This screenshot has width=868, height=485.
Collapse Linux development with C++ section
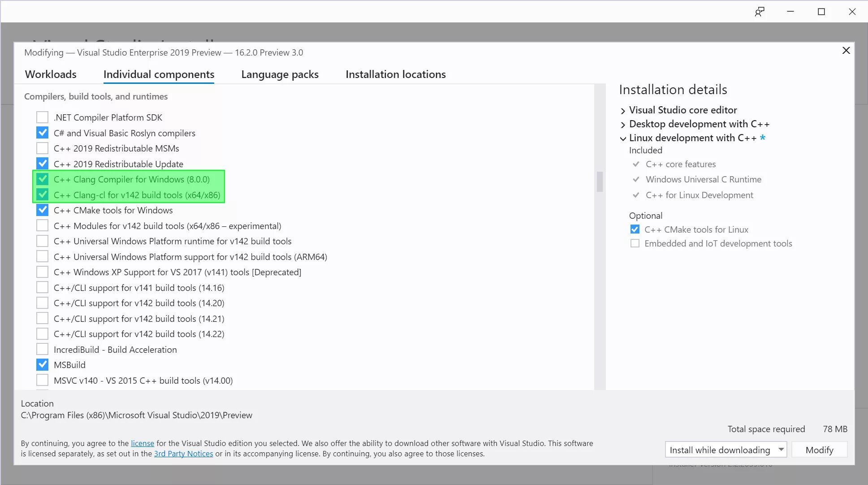[623, 139]
